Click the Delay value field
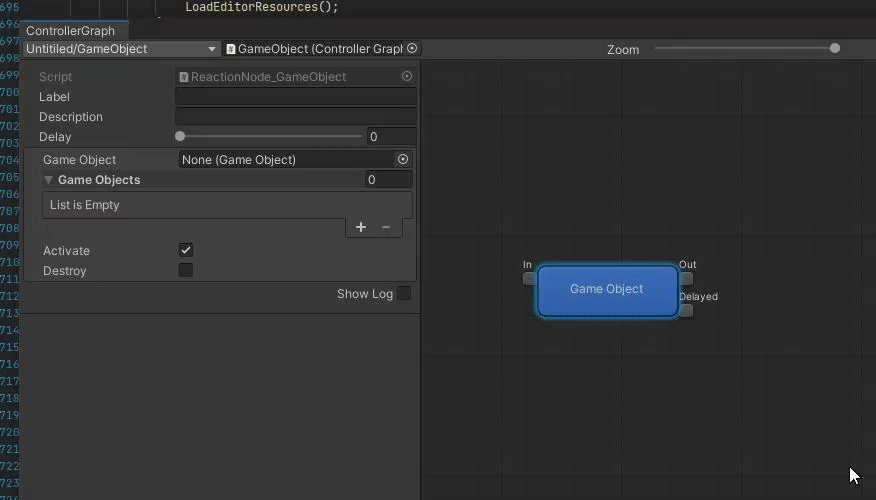Viewport: 876px width, 500px height. pyautogui.click(x=391, y=136)
